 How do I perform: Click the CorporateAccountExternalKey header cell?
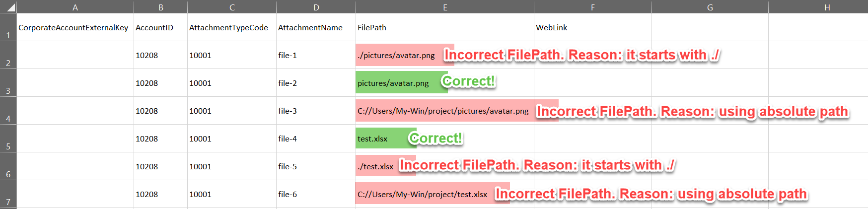(75, 27)
